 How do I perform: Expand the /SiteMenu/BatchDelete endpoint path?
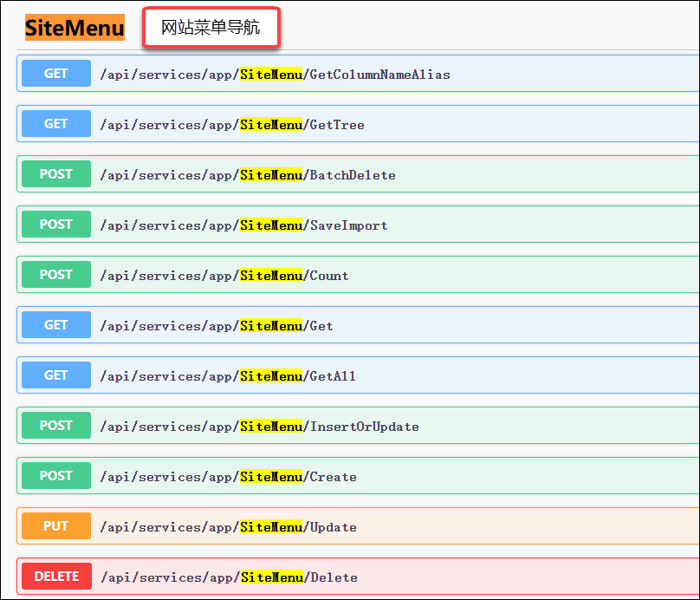click(x=248, y=175)
